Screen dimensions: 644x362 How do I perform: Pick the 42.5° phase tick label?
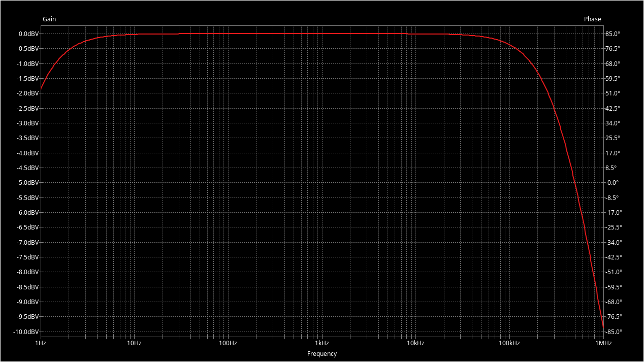(x=613, y=109)
